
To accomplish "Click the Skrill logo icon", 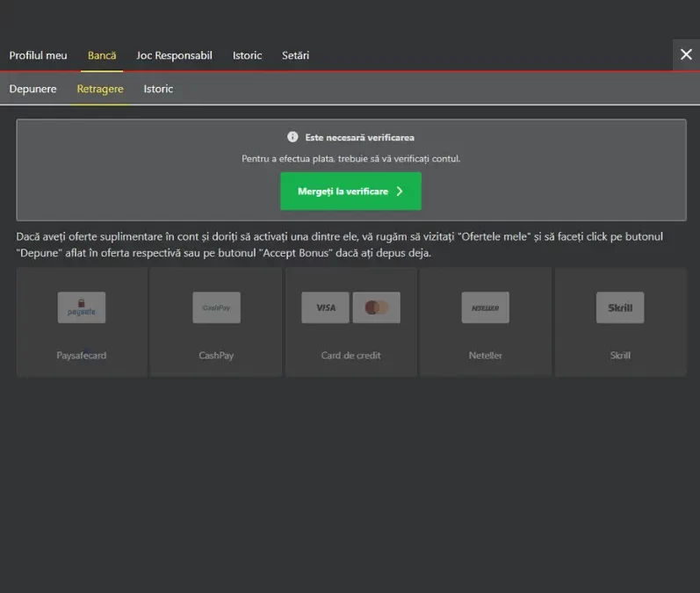I will tap(620, 307).
